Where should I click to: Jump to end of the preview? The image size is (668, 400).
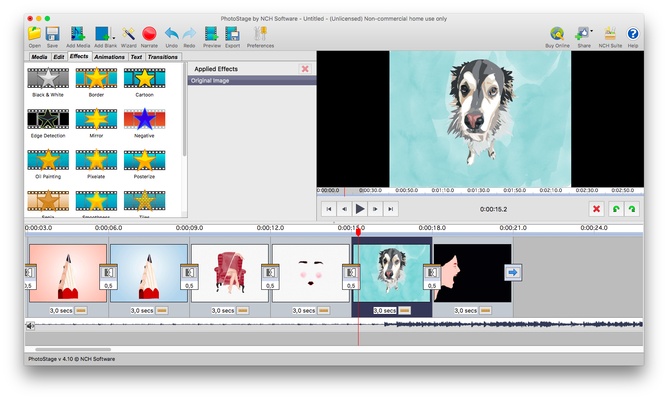[391, 209]
